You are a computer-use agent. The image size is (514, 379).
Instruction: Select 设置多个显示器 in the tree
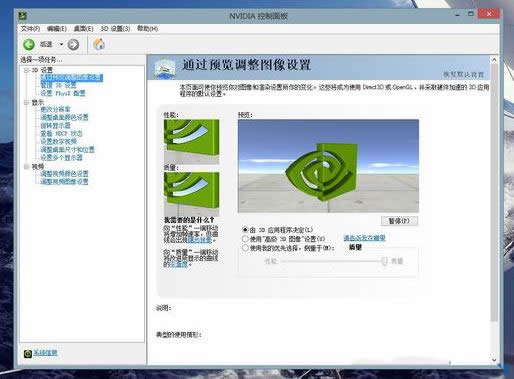(61, 157)
